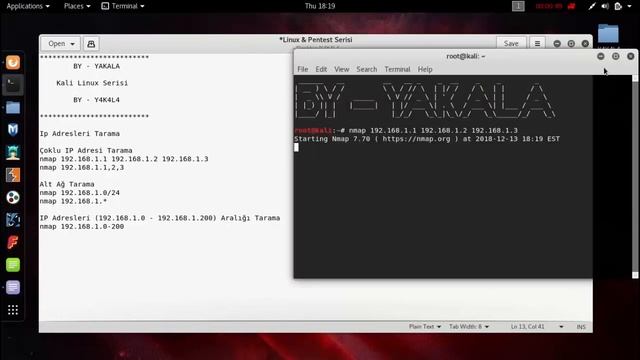
Task: Open terminal Edit menu
Action: (321, 69)
